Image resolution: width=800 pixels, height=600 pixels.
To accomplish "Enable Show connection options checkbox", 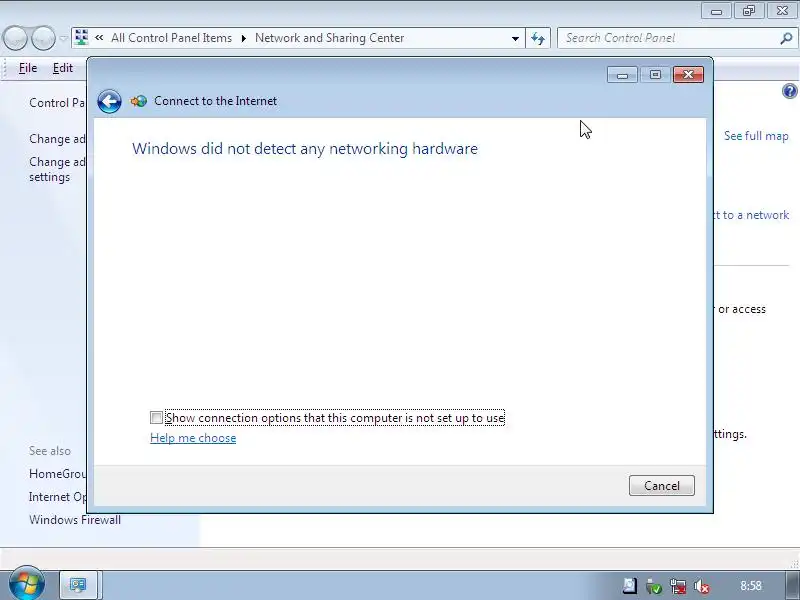I will point(157,418).
